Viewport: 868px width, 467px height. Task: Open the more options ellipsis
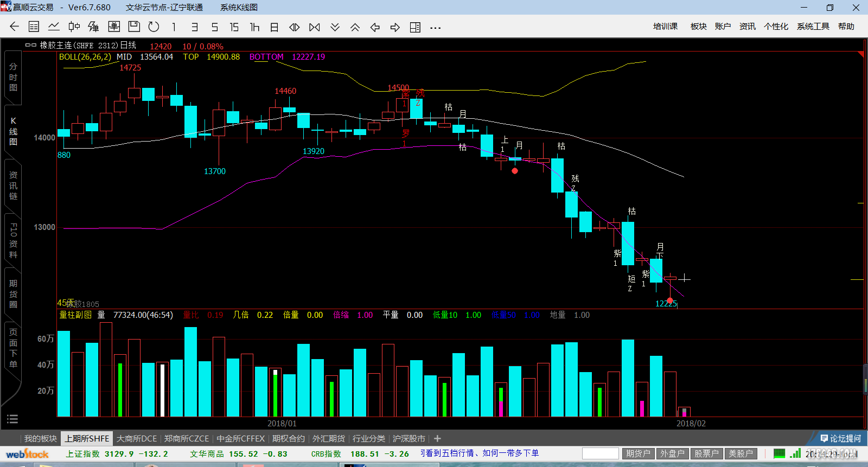click(x=435, y=27)
